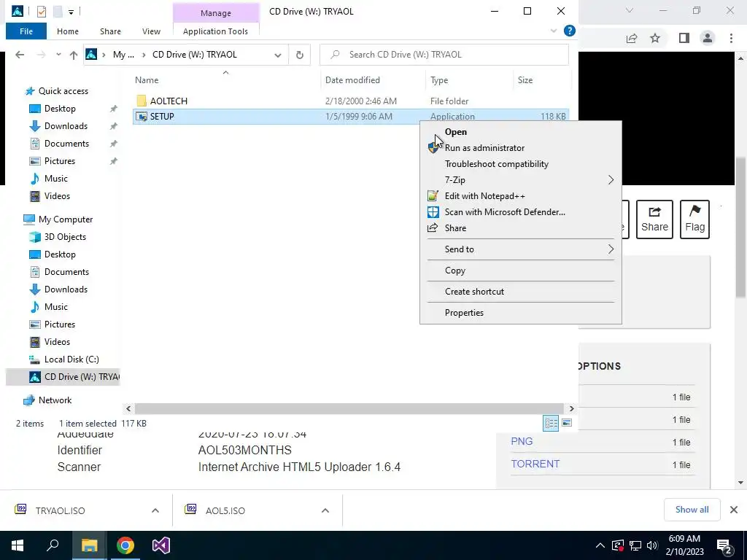
Task: Choose Open from the context menu
Action: point(456,132)
